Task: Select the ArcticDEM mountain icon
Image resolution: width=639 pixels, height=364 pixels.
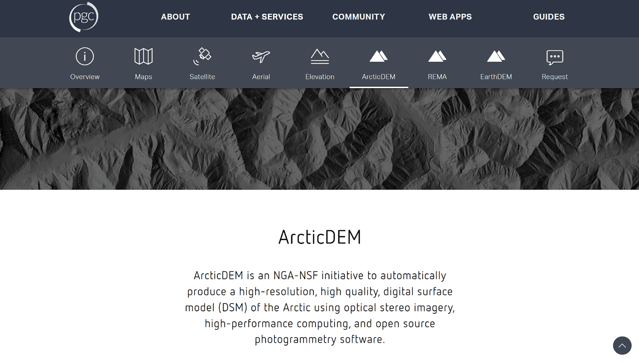Action: 379,56
